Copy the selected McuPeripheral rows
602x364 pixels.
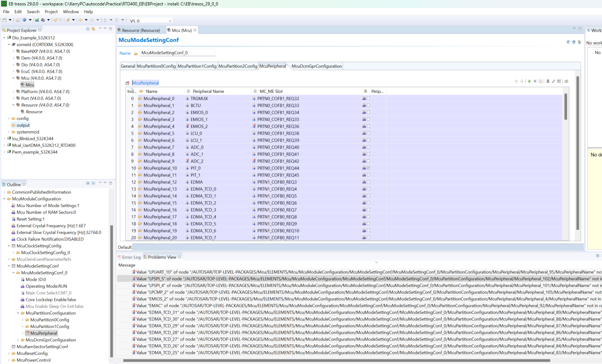tap(540, 81)
